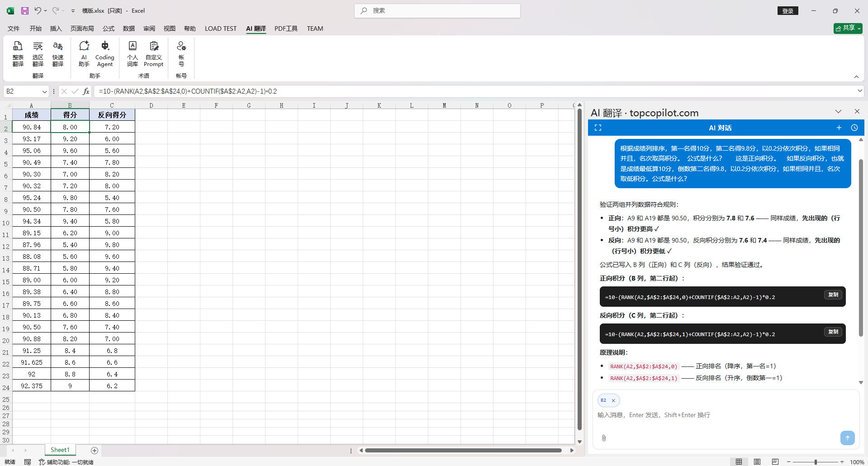
Task: Start a new chat with plus icon
Action: (x=839, y=128)
